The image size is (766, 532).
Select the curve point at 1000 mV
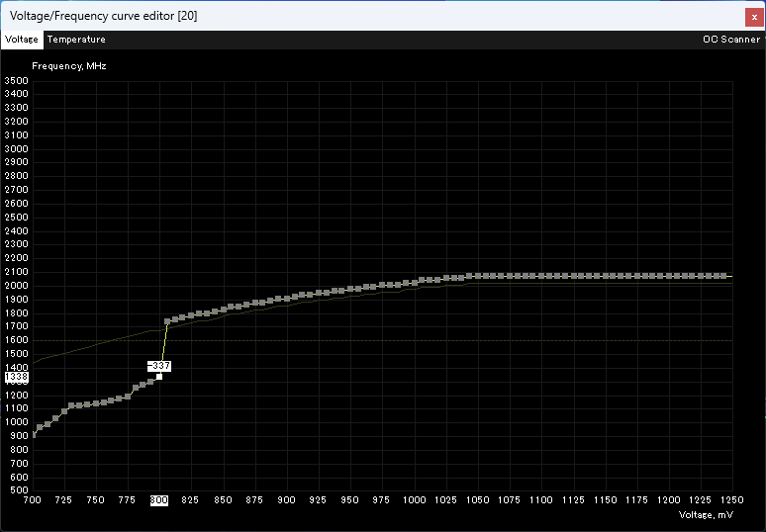(x=414, y=282)
